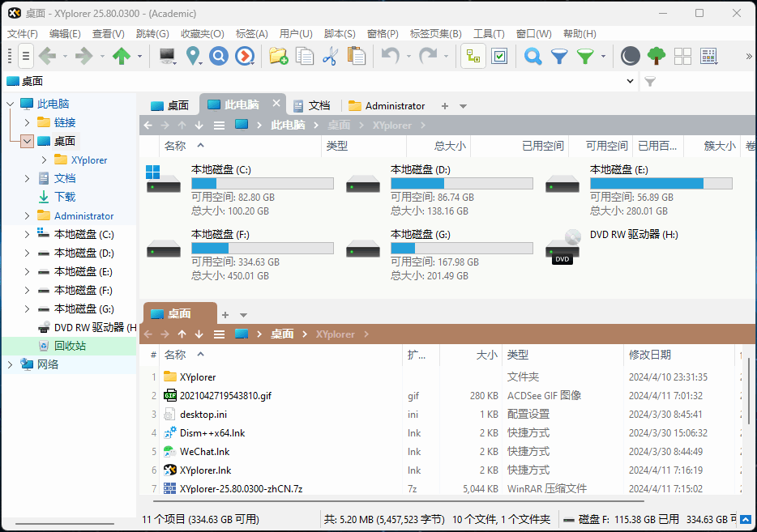Click the status bar blue corner icon
This screenshot has width=757, height=532.
click(746, 520)
